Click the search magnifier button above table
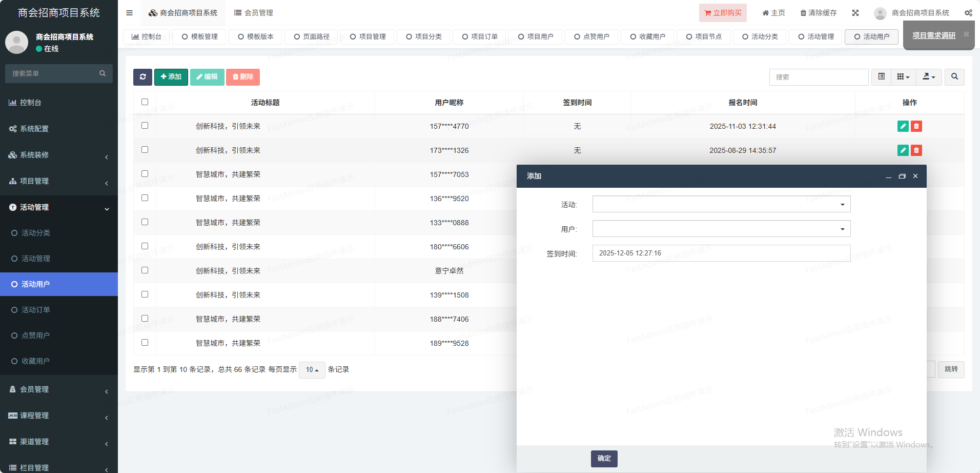 coord(954,77)
